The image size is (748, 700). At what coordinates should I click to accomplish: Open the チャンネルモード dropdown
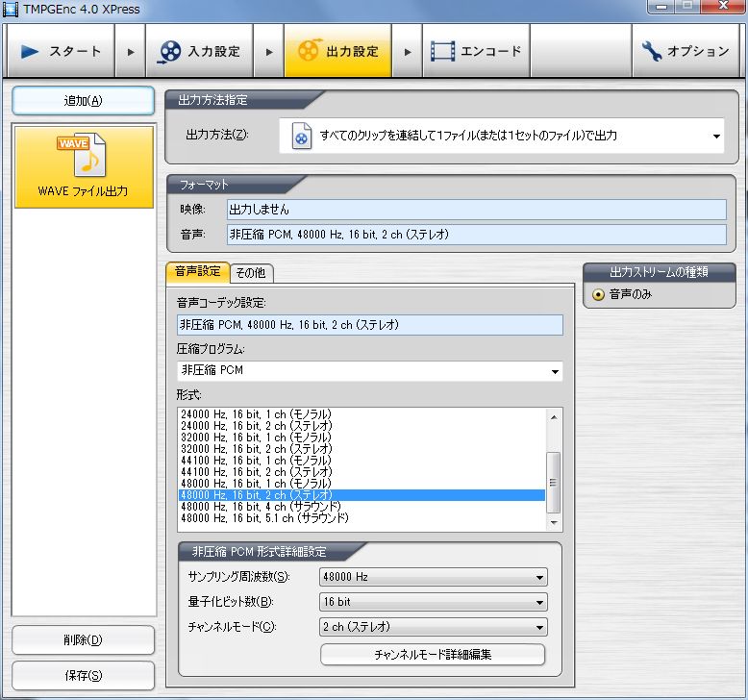pyautogui.click(x=434, y=627)
